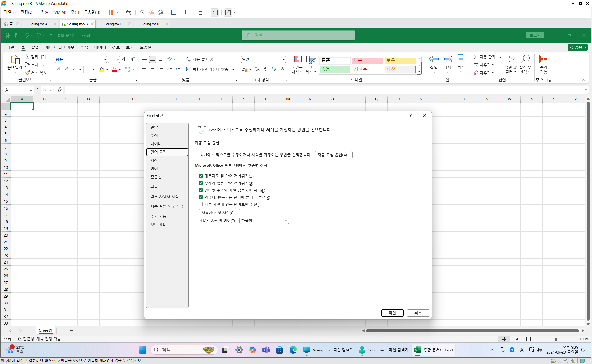Viewport: 592px width, 364px height.
Task: Open the number format 일반 dropdown
Action: click(283, 59)
